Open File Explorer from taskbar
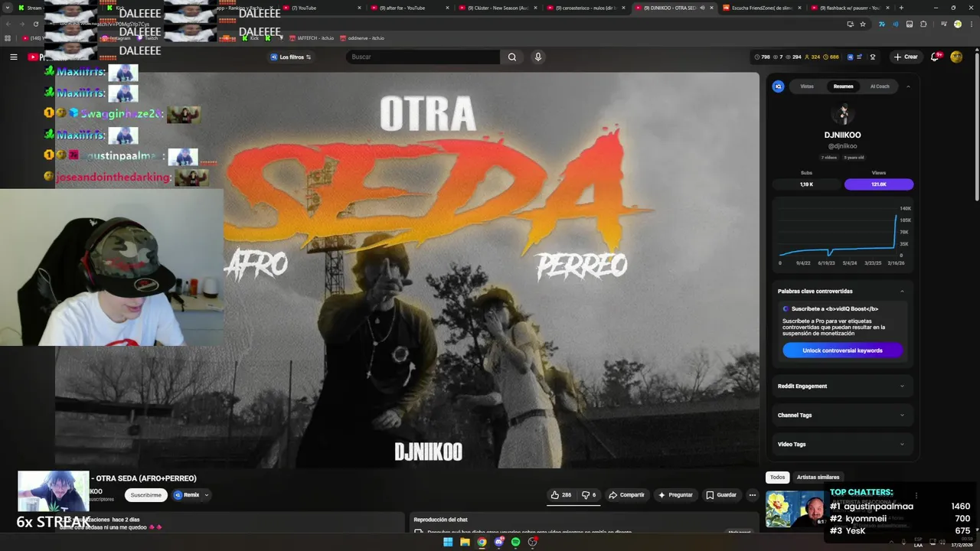Viewport: 980px width, 551px height. 465,542
